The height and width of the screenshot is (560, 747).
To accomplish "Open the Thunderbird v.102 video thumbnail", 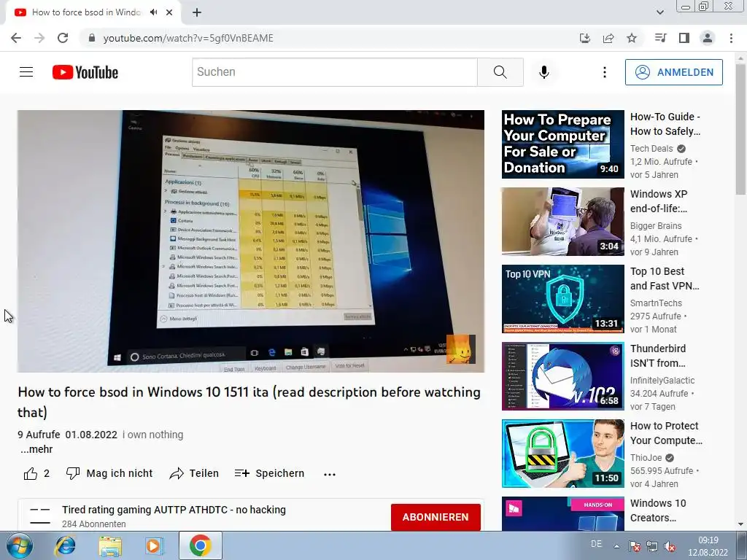I will pos(562,376).
